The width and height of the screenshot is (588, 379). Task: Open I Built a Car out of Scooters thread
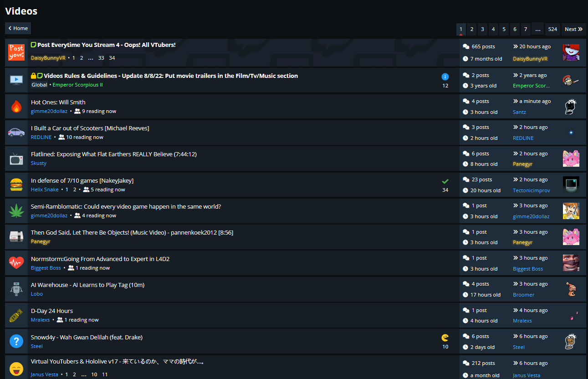(90, 128)
